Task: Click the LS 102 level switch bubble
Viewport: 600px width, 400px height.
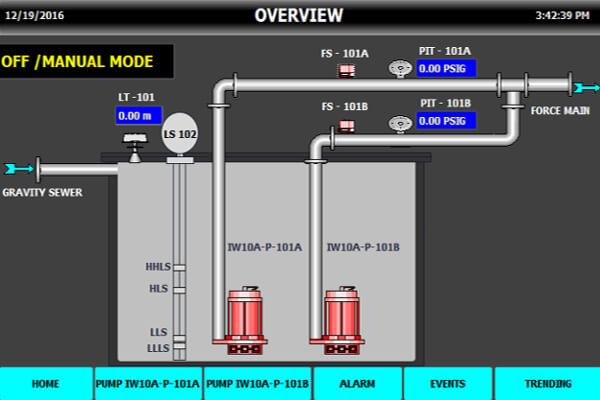Action: (x=180, y=134)
